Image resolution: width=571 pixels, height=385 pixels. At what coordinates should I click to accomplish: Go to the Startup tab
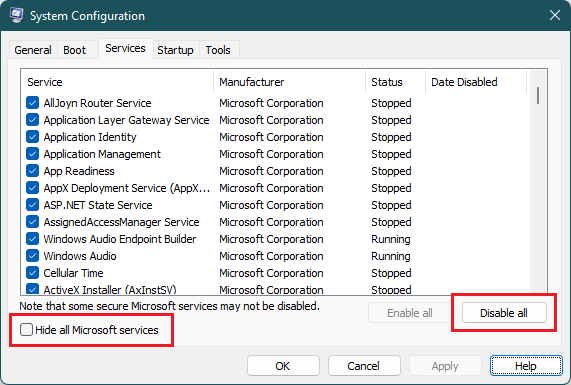175,50
